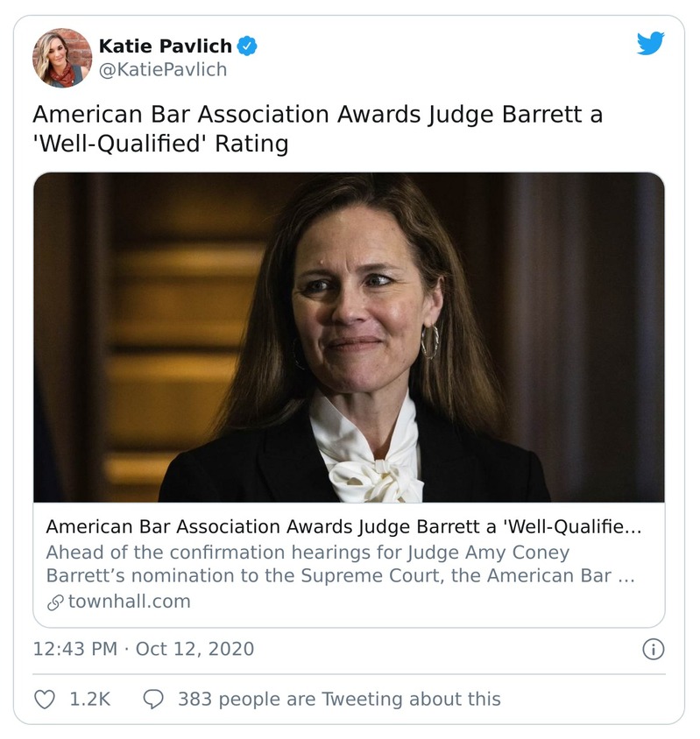Like the tweet with the heart icon
Image resolution: width=700 pixels, height=739 pixels.
pos(45,699)
